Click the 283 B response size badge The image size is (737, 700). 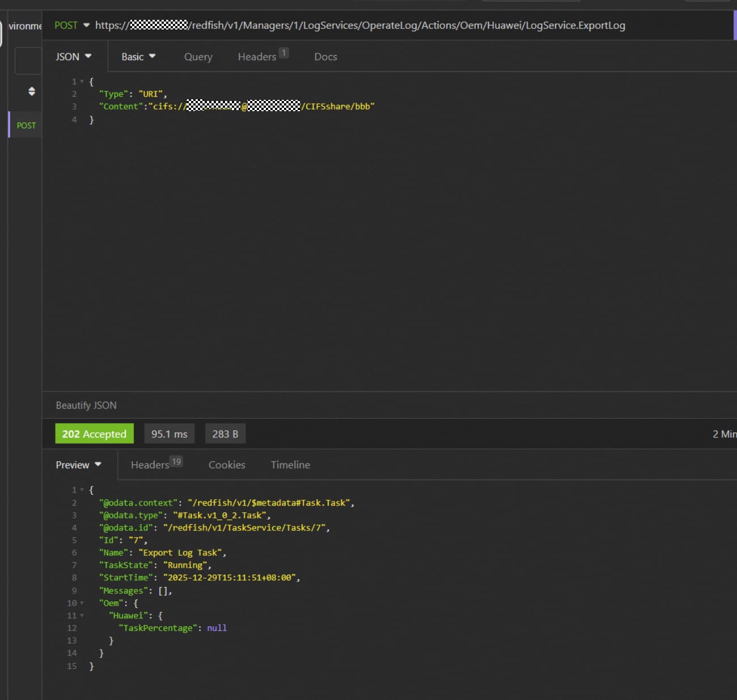click(x=225, y=434)
